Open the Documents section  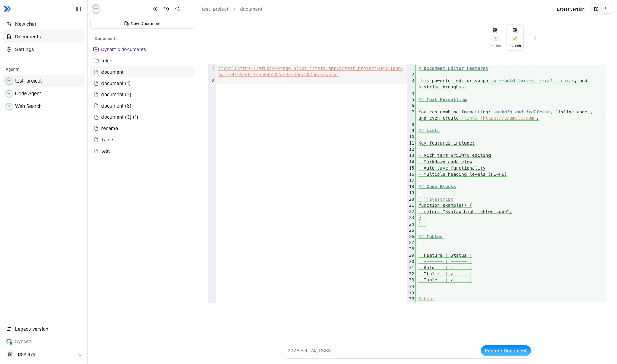(44, 37)
